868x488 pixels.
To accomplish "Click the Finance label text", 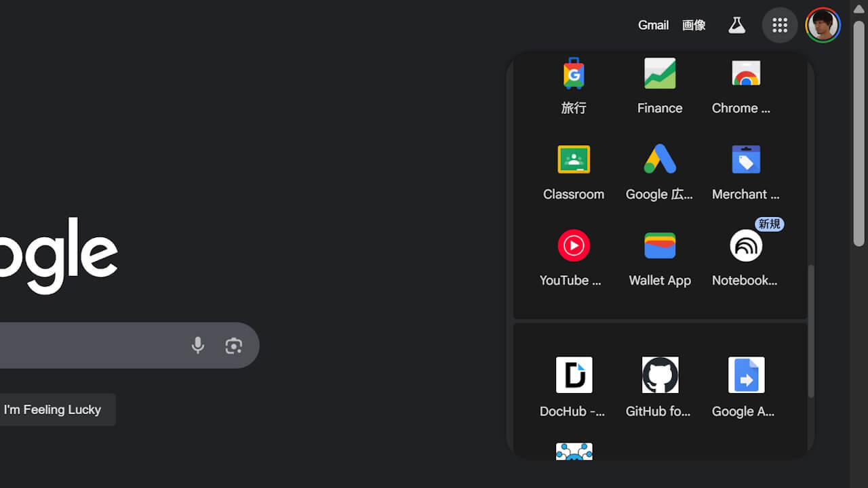I will click(x=660, y=108).
